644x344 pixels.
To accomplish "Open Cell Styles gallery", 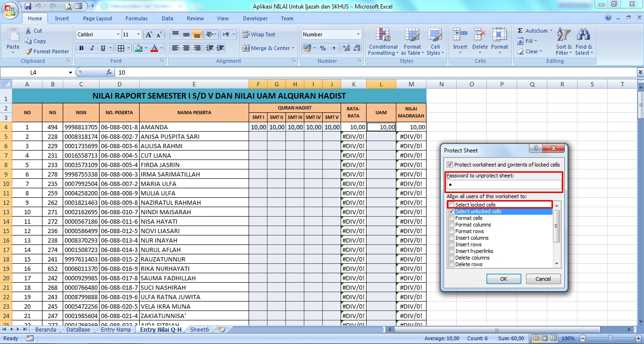I will click(435, 42).
